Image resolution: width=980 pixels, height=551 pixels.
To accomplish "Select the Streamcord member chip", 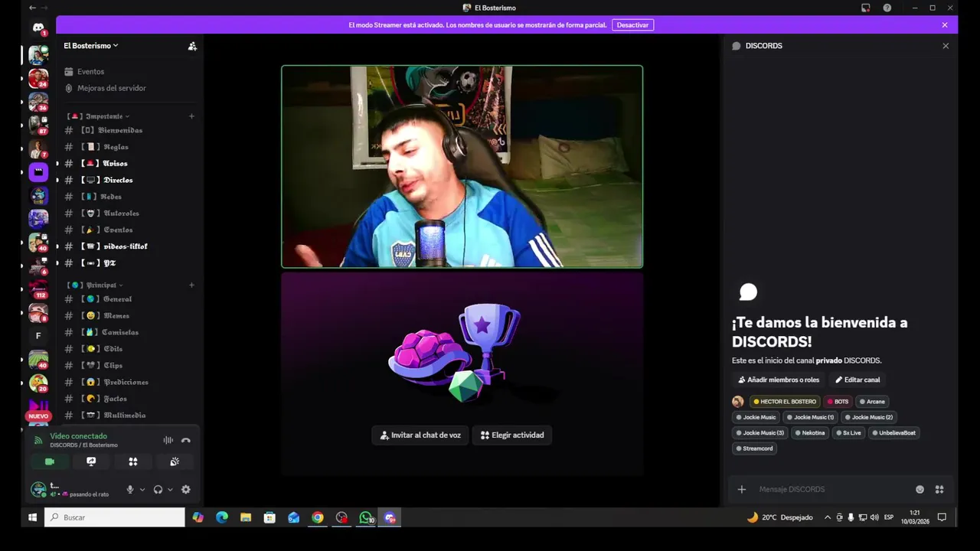I will coord(754,448).
